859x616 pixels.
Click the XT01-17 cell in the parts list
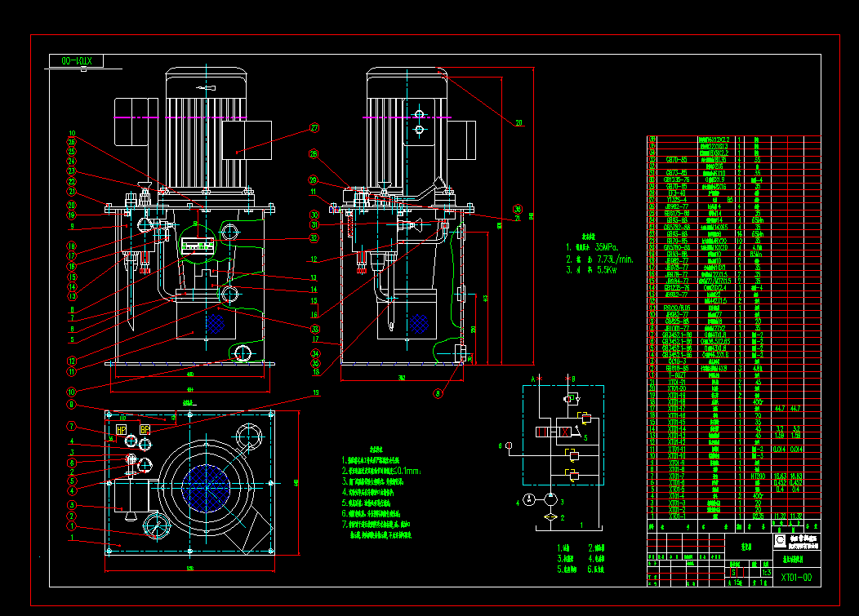click(x=677, y=409)
